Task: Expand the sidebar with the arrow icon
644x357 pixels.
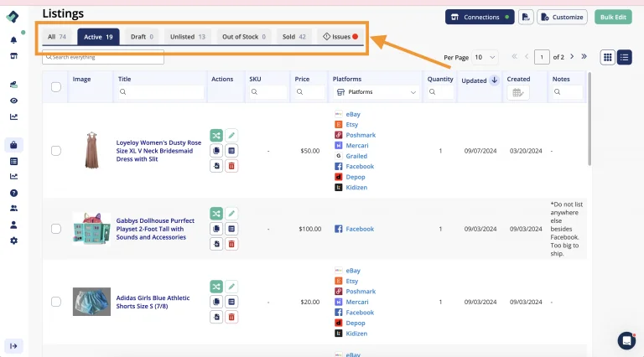Action: [13, 346]
